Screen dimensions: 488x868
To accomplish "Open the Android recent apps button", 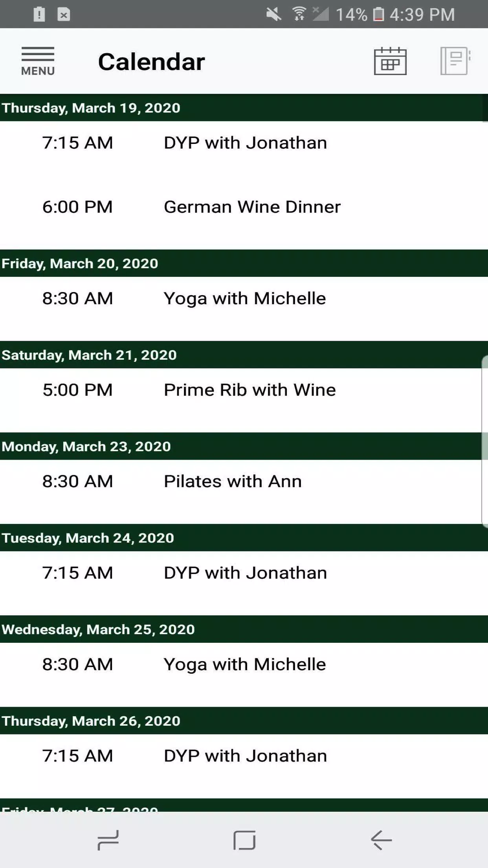I will click(108, 840).
